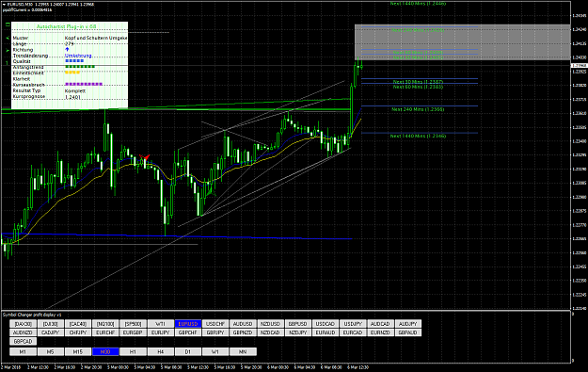Click the Next 1440 Mins (1.2346) forecast label
The image size is (588, 372).
[418, 136]
